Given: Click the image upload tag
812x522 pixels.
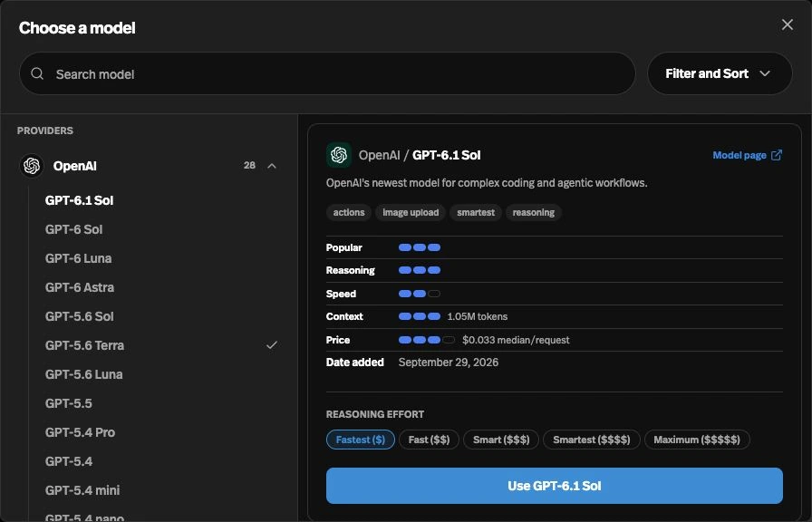Looking at the screenshot, I should click(411, 212).
